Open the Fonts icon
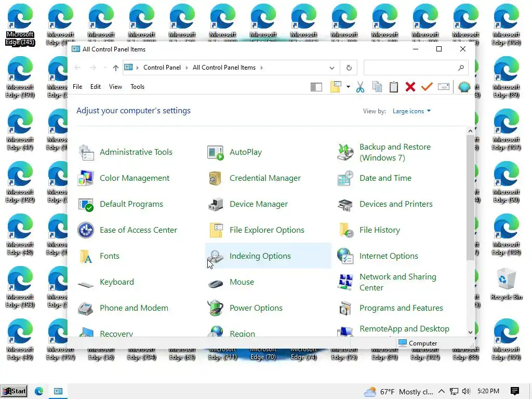This screenshot has width=532, height=399. (x=86, y=256)
